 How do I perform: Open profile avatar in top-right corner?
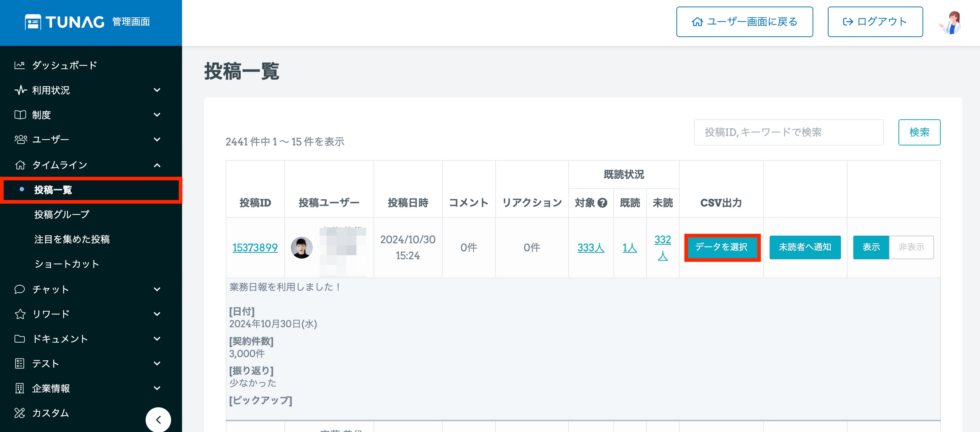click(x=950, y=22)
